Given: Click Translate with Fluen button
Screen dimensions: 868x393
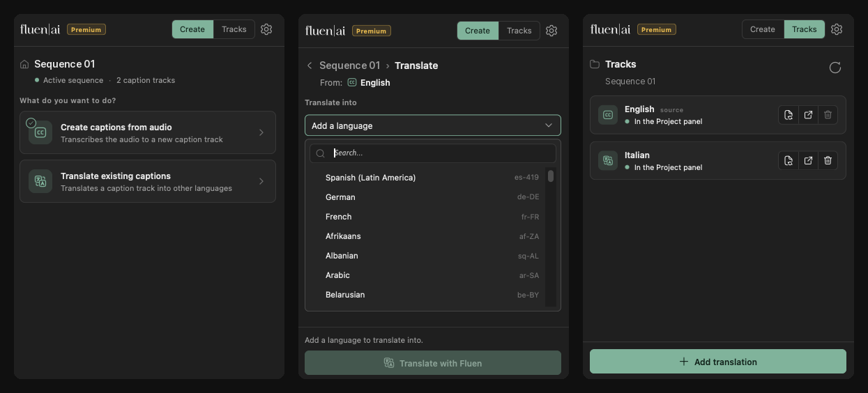Looking at the screenshot, I should click(x=433, y=363).
